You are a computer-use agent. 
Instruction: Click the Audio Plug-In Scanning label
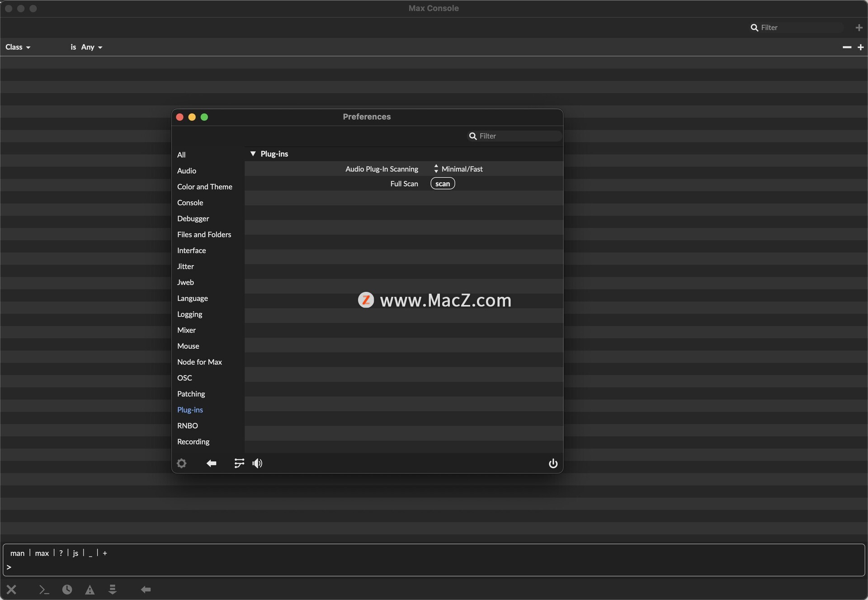pos(382,169)
